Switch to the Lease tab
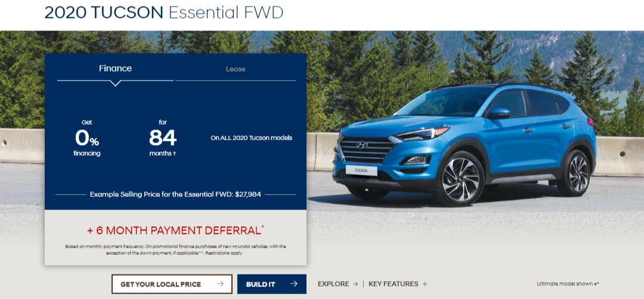 point(236,69)
